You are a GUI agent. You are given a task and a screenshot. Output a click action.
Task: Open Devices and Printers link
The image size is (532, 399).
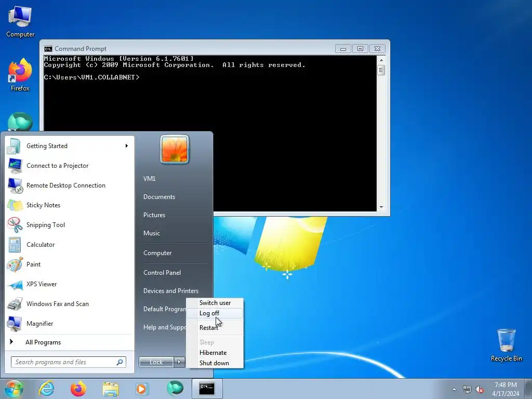[170, 291]
